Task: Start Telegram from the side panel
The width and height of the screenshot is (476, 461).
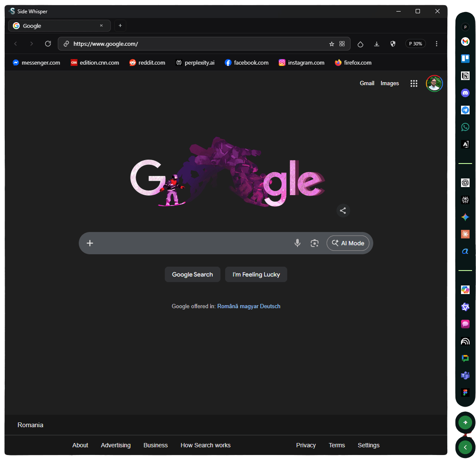Action: [x=465, y=110]
